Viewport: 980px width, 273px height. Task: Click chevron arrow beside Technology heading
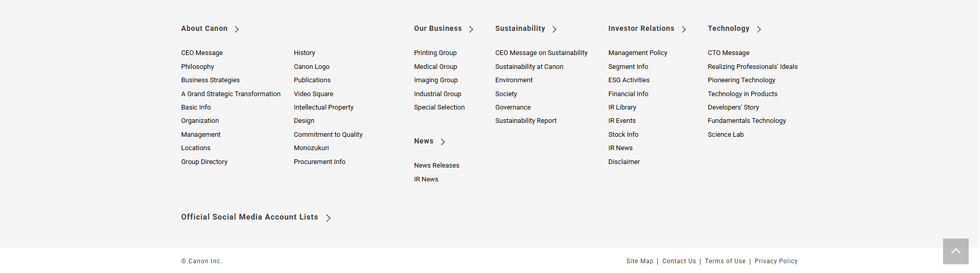(759, 29)
